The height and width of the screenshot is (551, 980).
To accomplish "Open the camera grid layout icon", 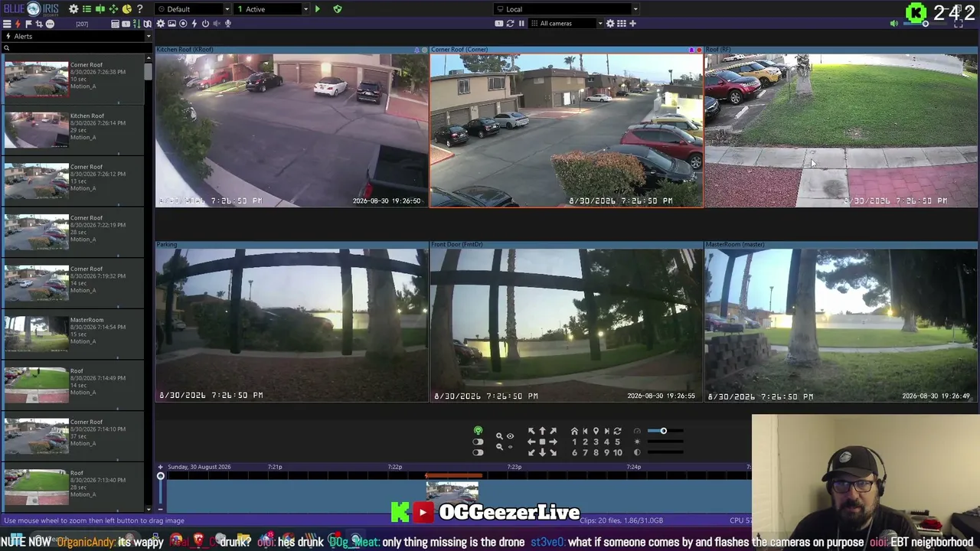I will [x=622, y=24].
